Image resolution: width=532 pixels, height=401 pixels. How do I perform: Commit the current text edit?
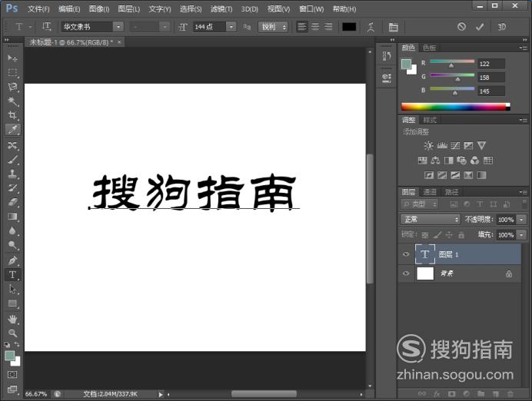click(480, 27)
